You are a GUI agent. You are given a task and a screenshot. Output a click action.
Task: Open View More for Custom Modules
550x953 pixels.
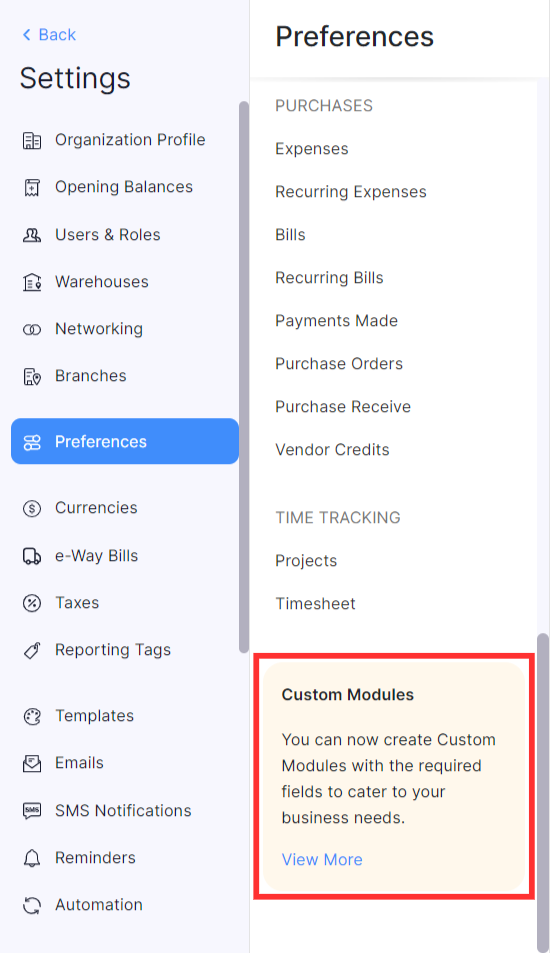[322, 859]
